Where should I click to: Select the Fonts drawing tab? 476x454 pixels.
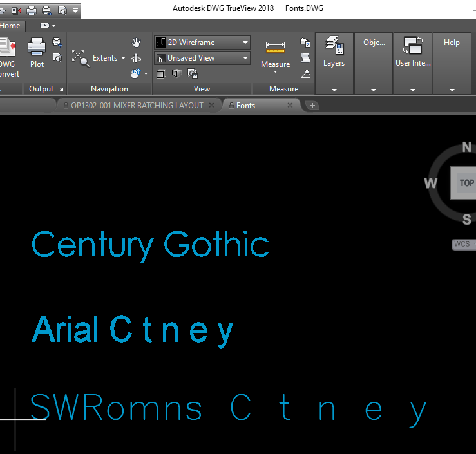245,106
